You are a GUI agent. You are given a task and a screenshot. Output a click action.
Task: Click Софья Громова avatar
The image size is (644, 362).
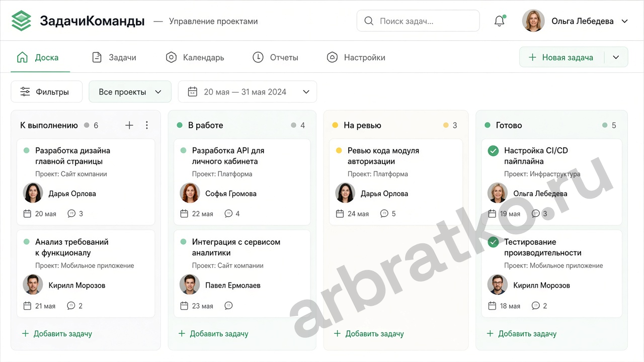[190, 193]
